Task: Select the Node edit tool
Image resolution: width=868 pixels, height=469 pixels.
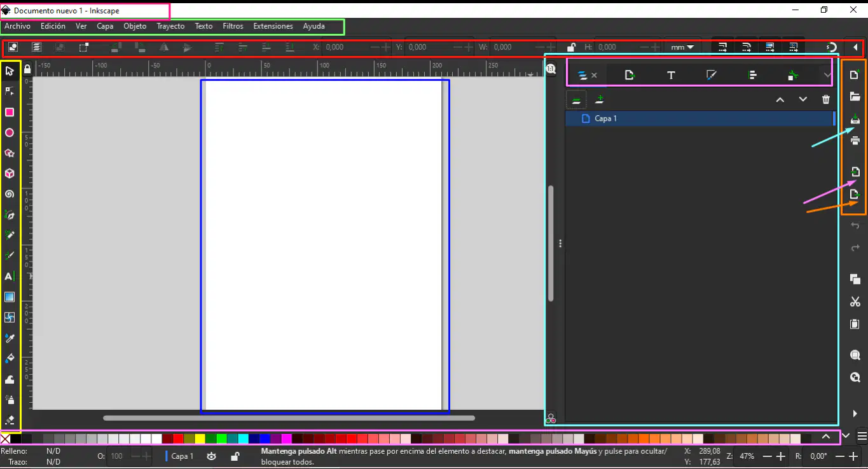Action: tap(10, 91)
